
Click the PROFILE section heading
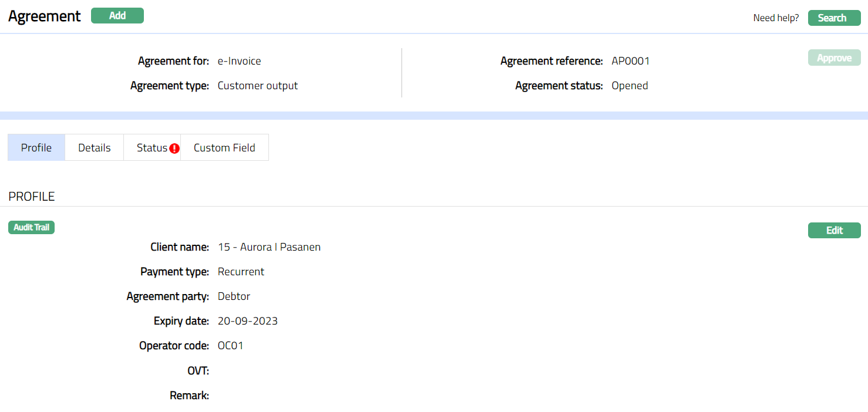pos(32,197)
